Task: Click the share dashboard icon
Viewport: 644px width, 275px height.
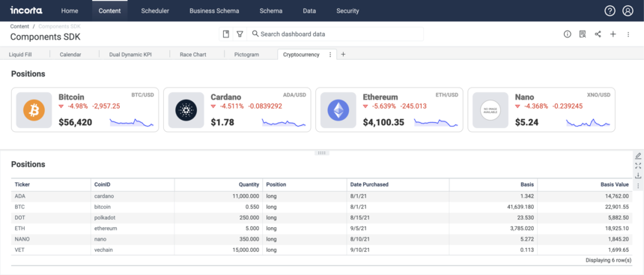Action: [x=598, y=34]
